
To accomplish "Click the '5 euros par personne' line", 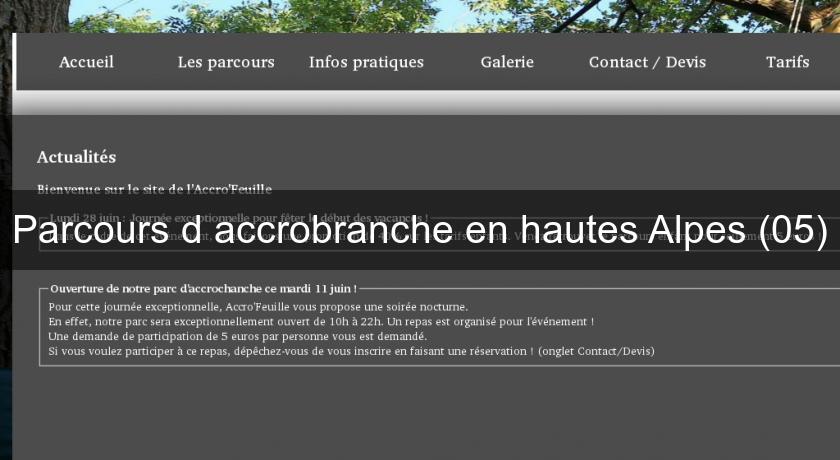I will (x=237, y=336).
